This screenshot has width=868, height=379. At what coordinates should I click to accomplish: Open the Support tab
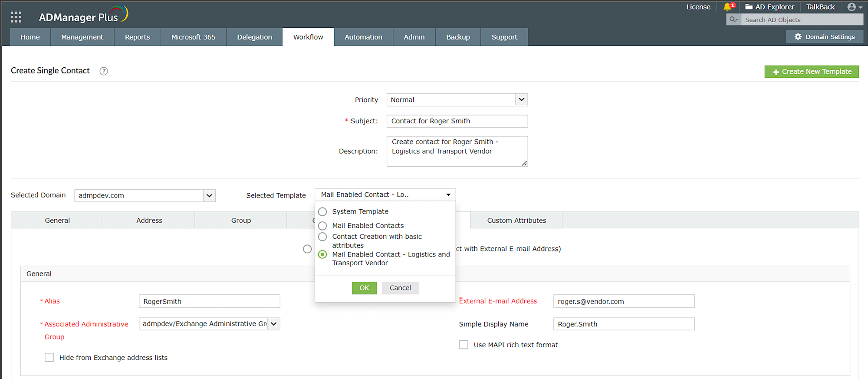pyautogui.click(x=504, y=37)
